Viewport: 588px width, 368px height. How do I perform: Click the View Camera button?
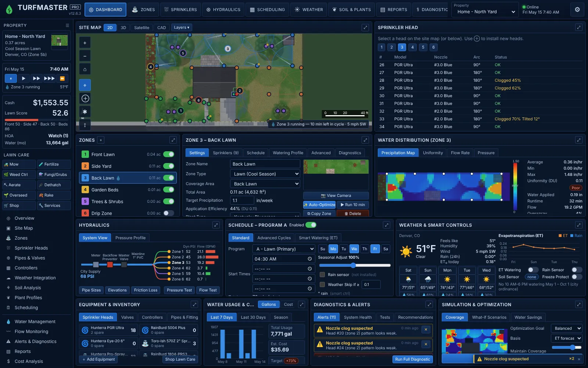(x=336, y=195)
